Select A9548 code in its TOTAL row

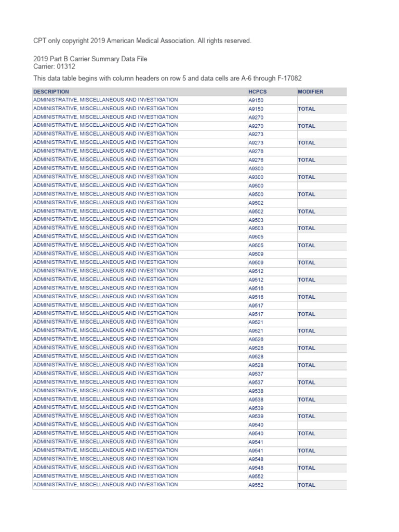click(x=256, y=468)
